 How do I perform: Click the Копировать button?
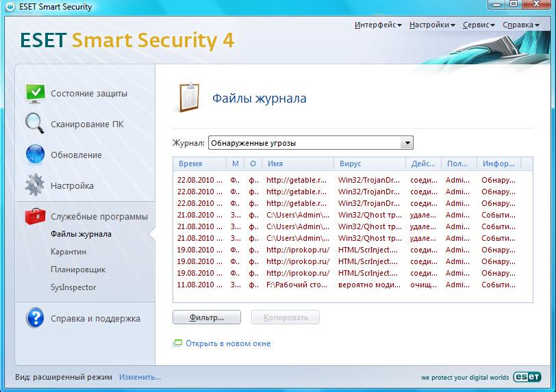coord(286,317)
